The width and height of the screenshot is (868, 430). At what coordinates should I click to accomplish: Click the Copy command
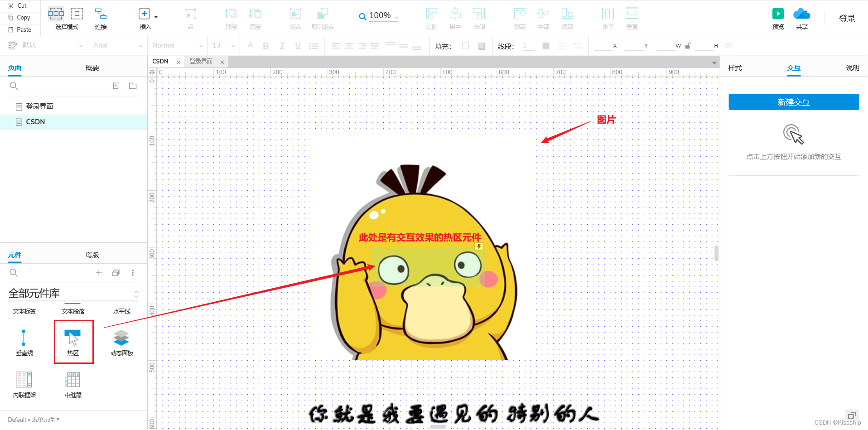tap(19, 18)
